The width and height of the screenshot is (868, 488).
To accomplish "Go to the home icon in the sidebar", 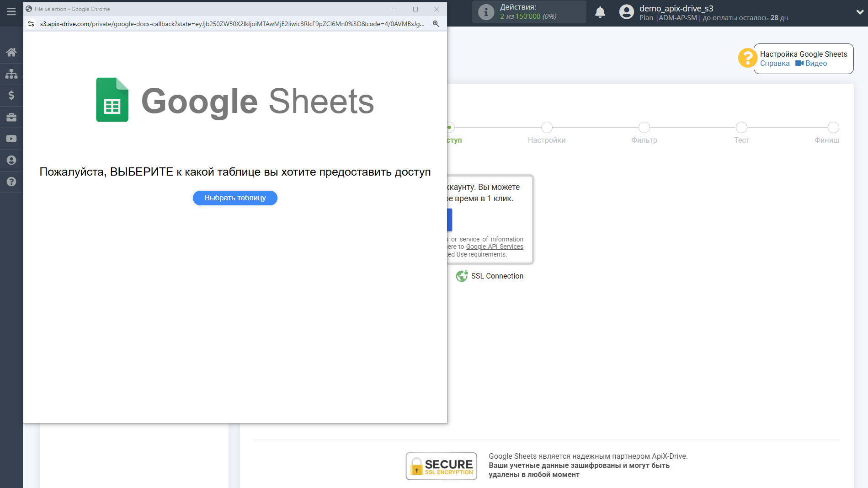I will click(11, 52).
